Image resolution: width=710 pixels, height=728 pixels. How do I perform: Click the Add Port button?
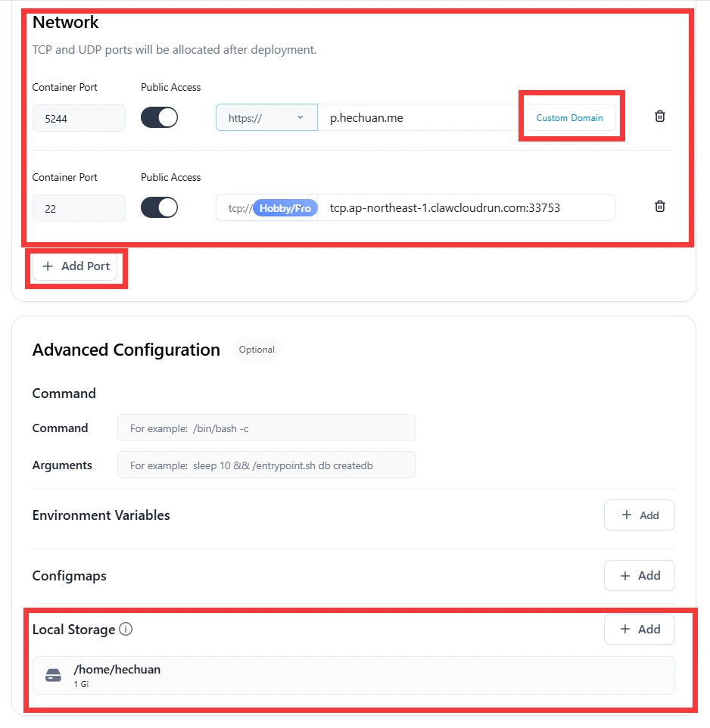[76, 266]
